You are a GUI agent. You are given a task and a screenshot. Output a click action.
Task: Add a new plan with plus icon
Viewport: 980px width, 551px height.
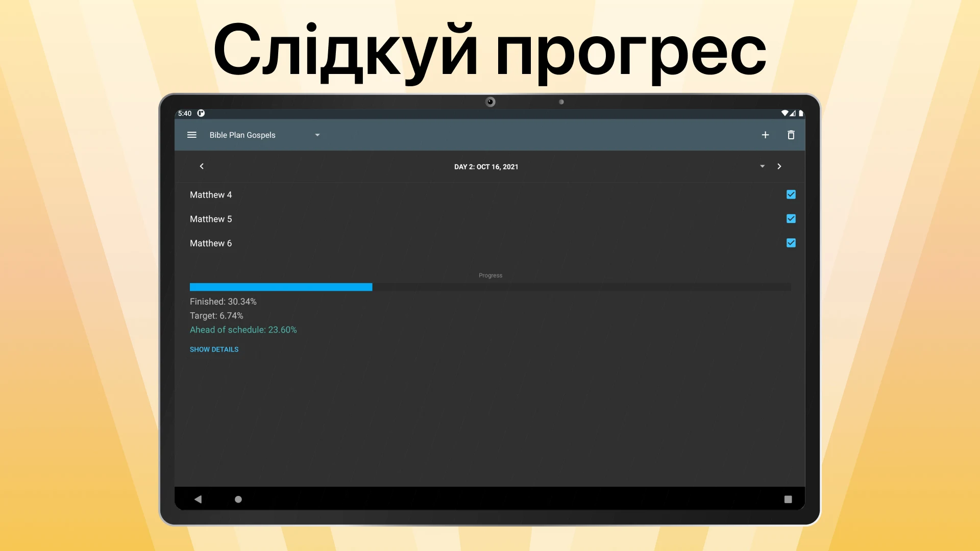coord(765,135)
